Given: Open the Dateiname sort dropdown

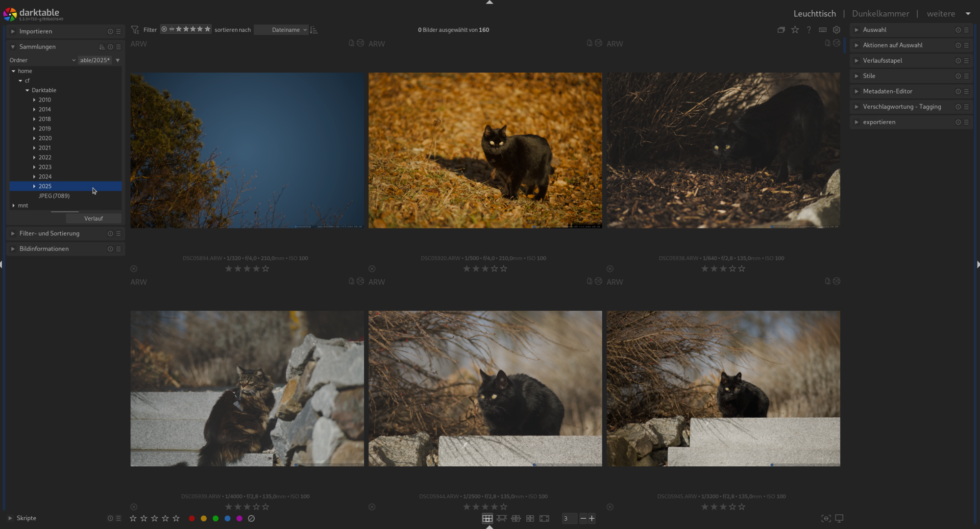Looking at the screenshot, I should tap(289, 30).
